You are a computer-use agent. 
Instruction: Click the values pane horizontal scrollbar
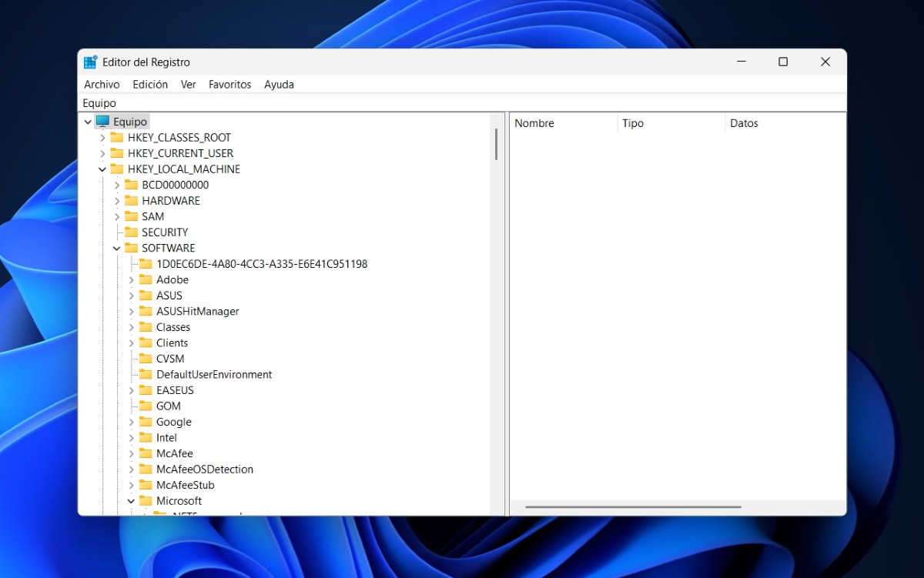pos(633,507)
